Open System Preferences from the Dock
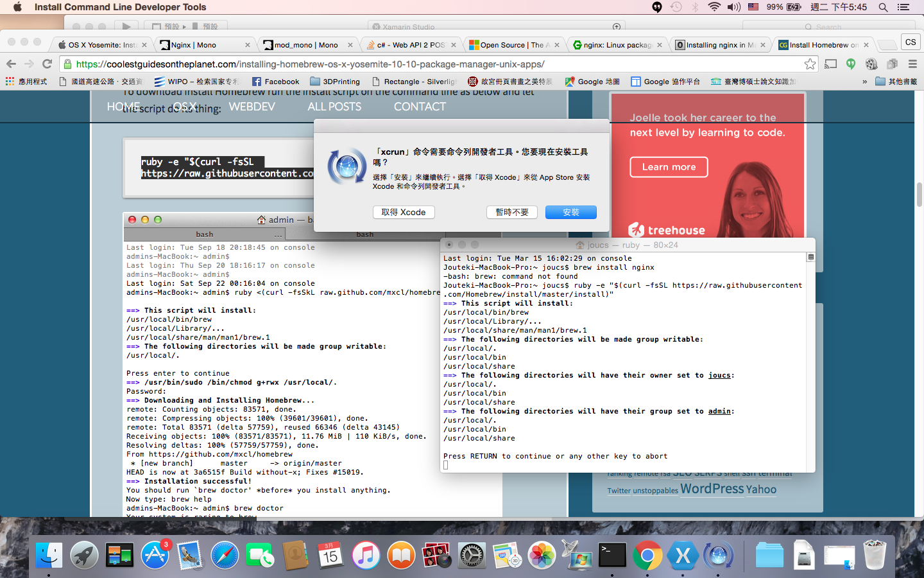This screenshot has height=578, width=924. coord(472,556)
